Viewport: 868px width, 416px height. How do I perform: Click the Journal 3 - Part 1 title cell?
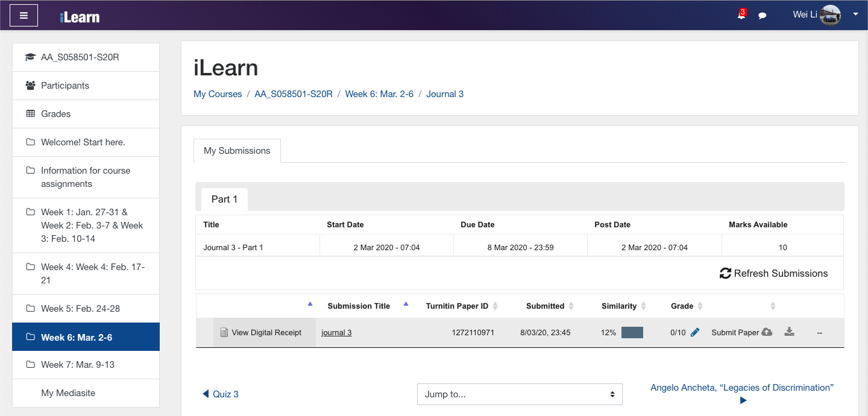[x=233, y=247]
